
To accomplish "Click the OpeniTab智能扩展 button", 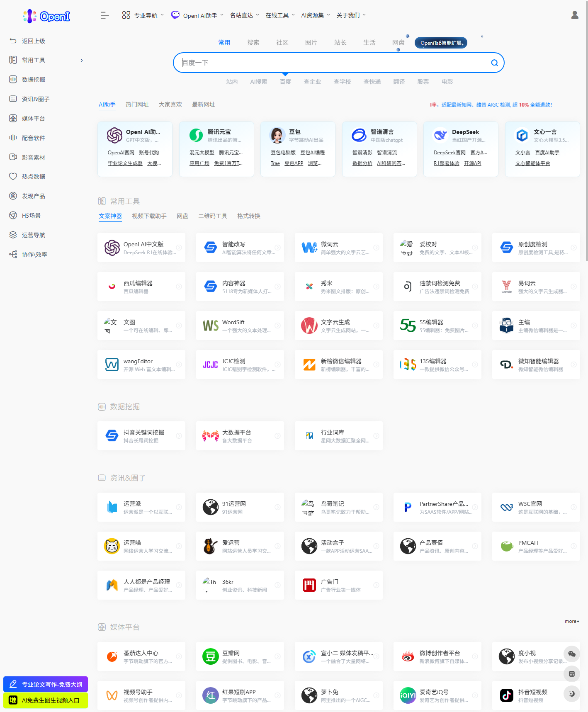I will [x=441, y=43].
